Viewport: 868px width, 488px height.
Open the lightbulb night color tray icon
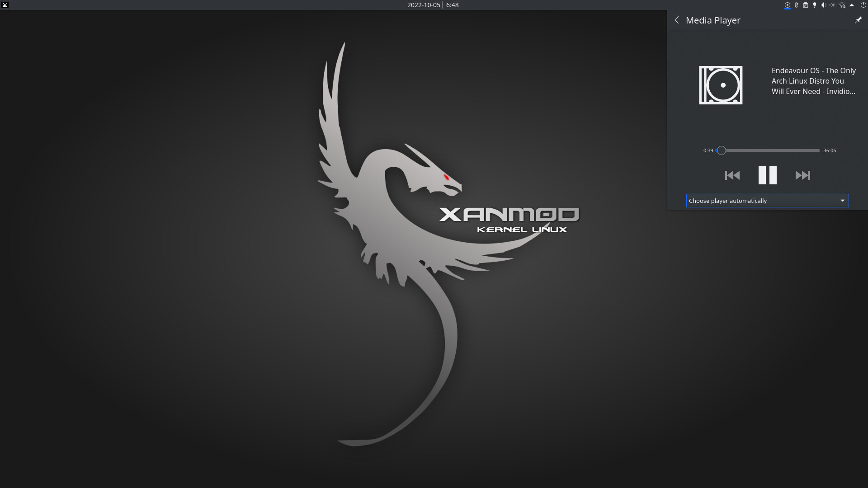815,5
